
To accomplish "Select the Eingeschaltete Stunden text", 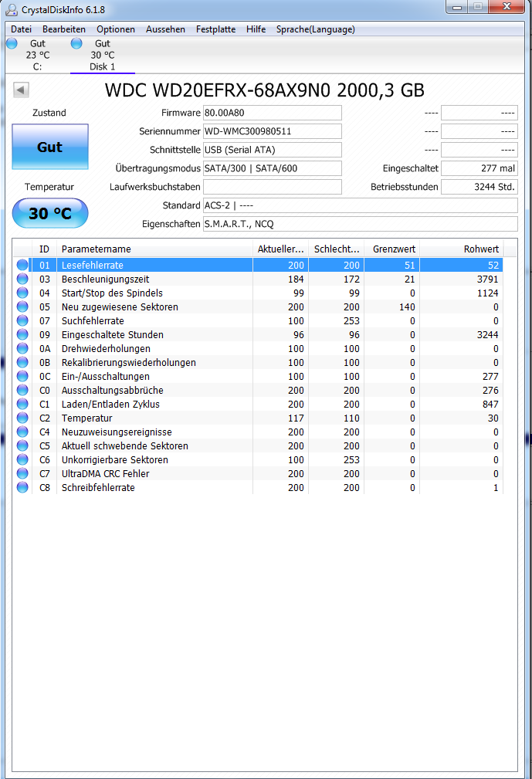I will pos(112,335).
